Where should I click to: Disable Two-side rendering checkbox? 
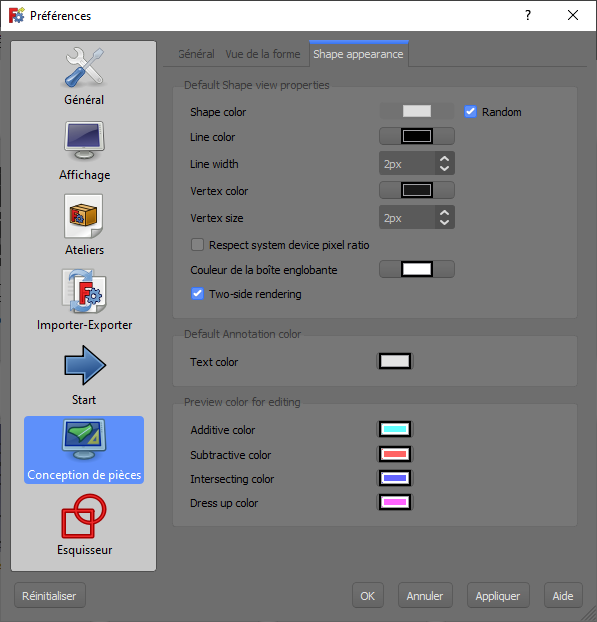(197, 294)
